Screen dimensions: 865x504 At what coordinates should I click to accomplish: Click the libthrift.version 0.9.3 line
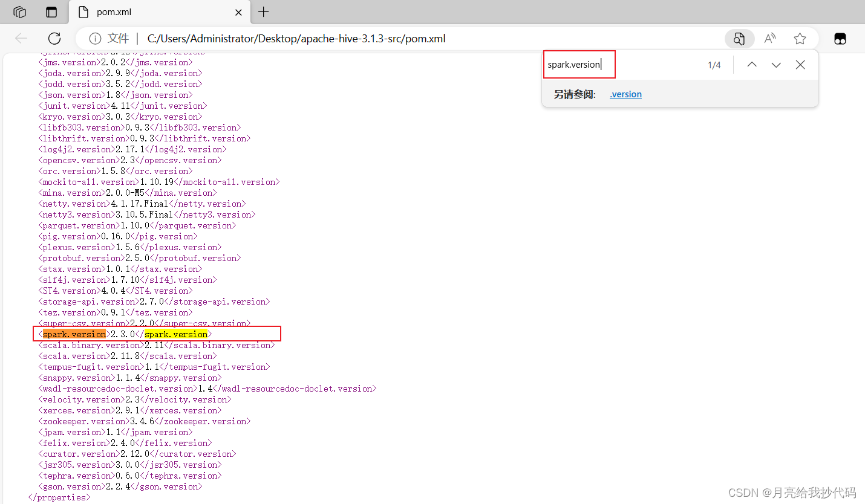(145, 138)
